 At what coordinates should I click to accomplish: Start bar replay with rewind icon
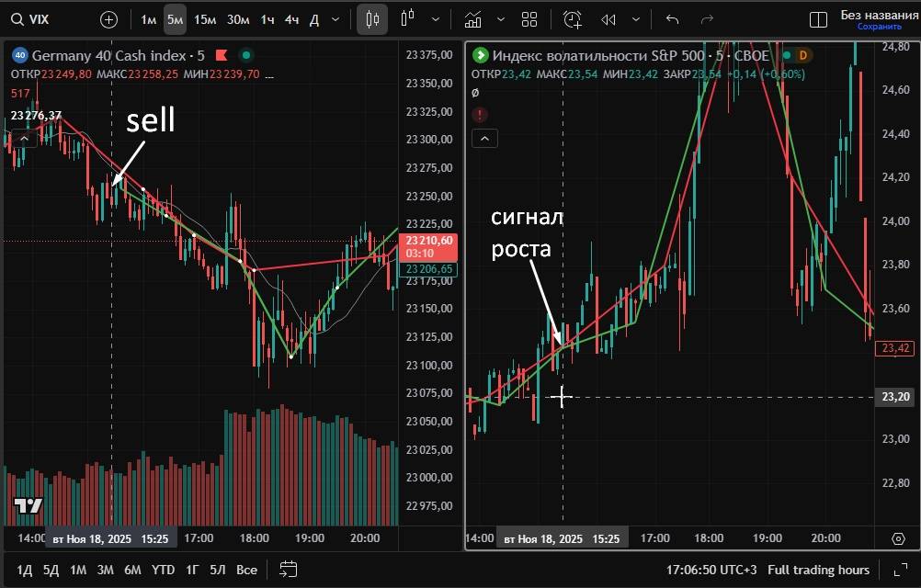(x=608, y=19)
